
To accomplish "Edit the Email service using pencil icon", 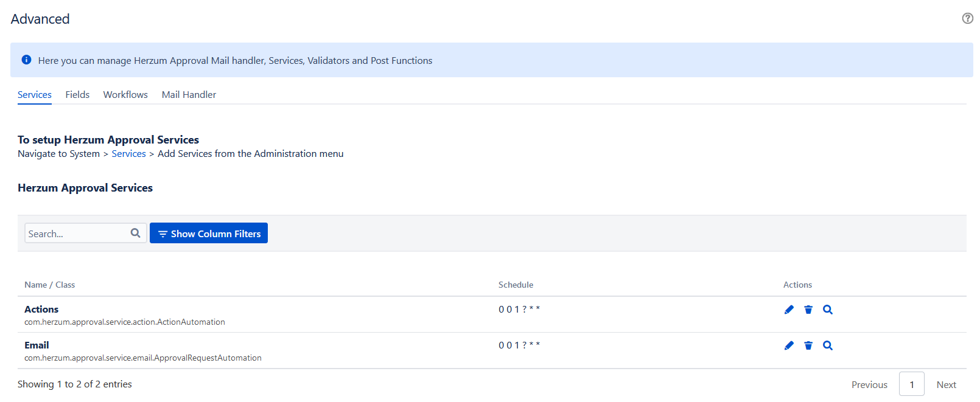I will pyautogui.click(x=789, y=345).
